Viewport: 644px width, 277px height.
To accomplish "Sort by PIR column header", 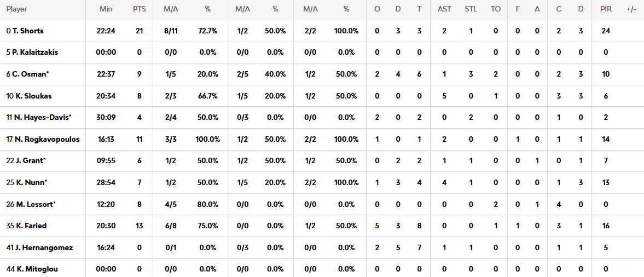I will [x=606, y=9].
